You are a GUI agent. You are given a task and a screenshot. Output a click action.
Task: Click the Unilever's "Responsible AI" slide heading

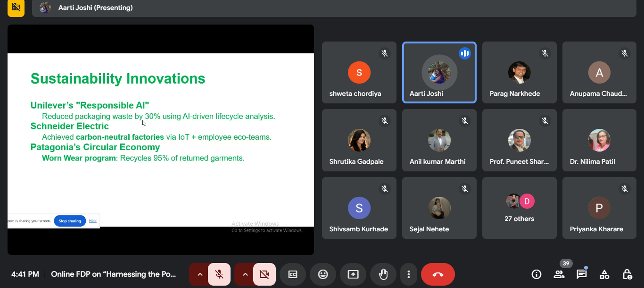(90, 105)
